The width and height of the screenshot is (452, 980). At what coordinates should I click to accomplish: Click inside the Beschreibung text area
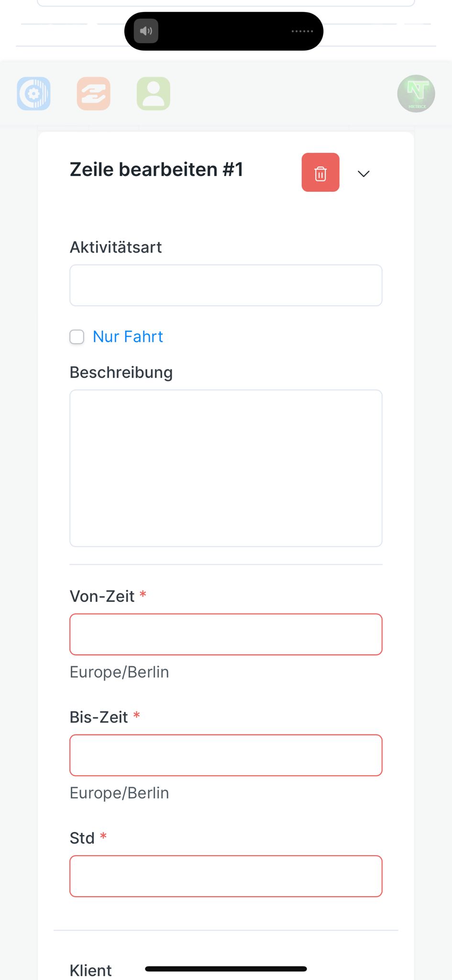coord(226,468)
